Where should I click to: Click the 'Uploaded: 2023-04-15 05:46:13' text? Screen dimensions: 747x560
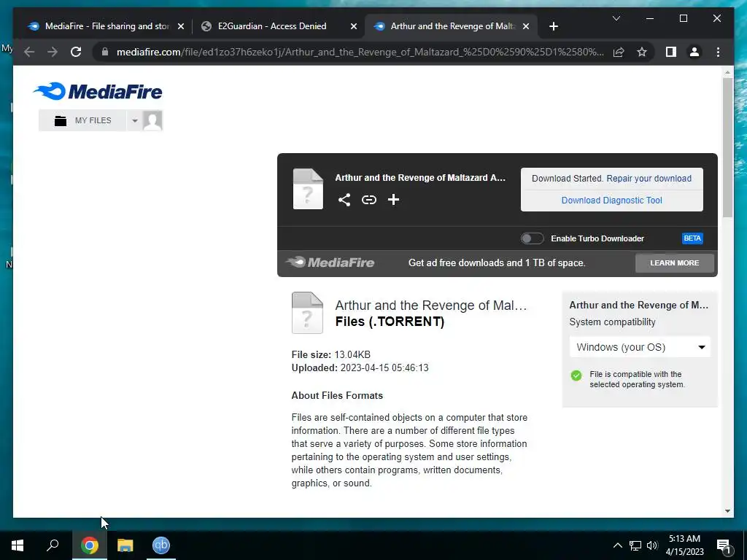click(x=360, y=368)
